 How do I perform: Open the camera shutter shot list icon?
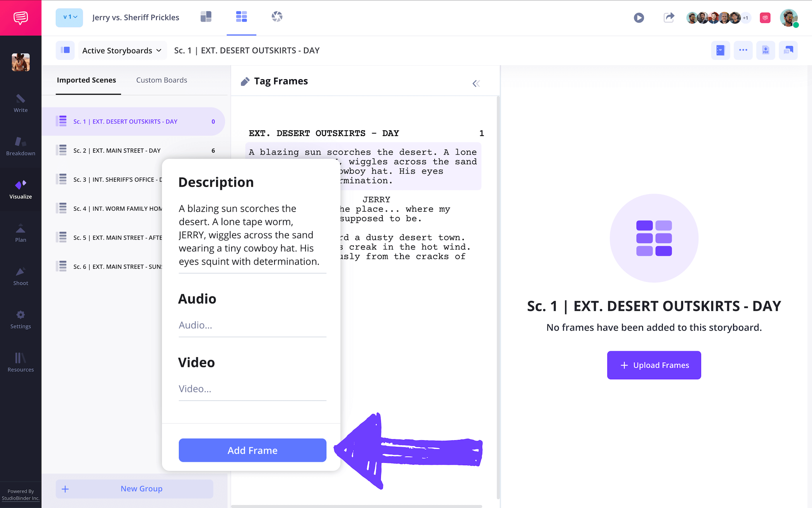pos(277,17)
